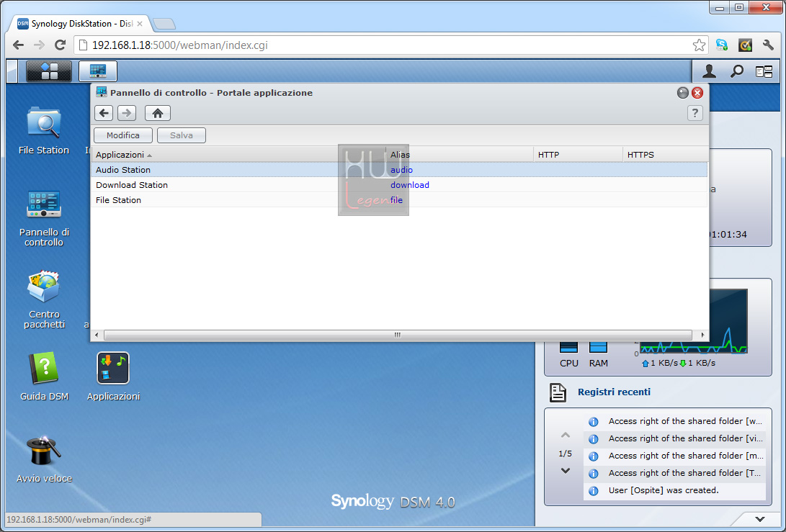Select log entry for shared folder [vi...
The height and width of the screenshot is (532, 786).
675,438
